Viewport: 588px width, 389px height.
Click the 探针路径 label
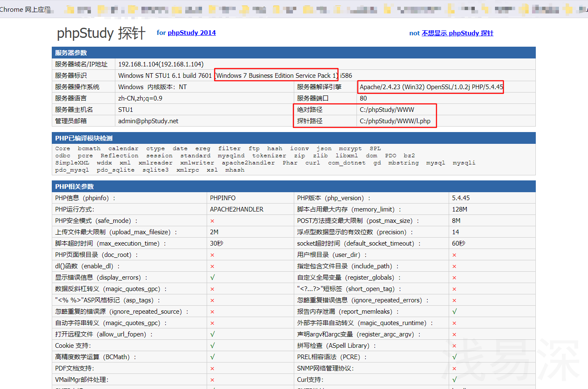310,121
